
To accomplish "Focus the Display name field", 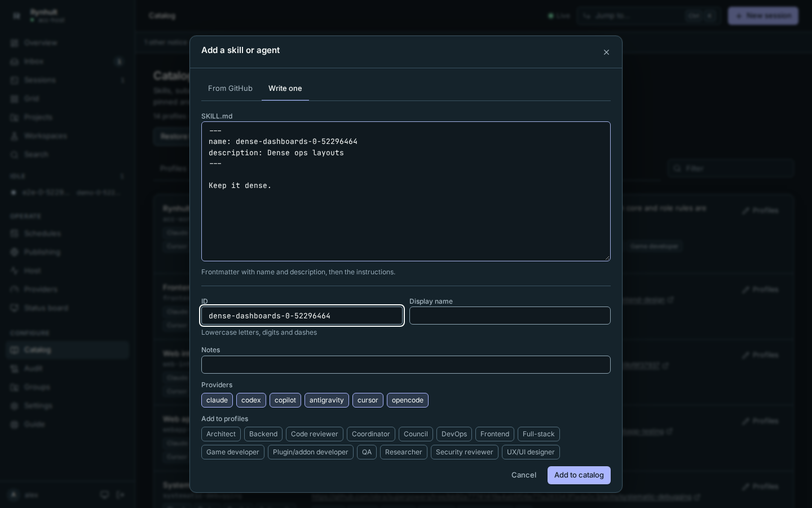I will (510, 316).
